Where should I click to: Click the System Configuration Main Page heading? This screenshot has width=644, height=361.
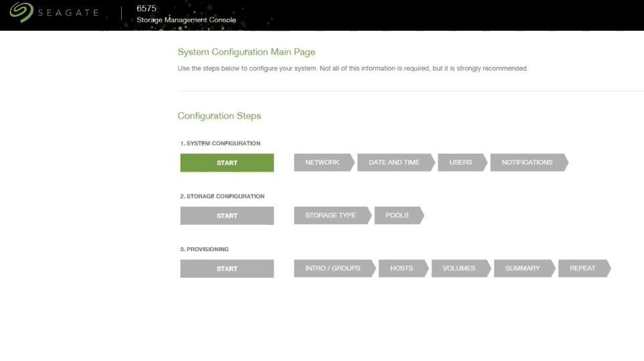click(x=246, y=52)
